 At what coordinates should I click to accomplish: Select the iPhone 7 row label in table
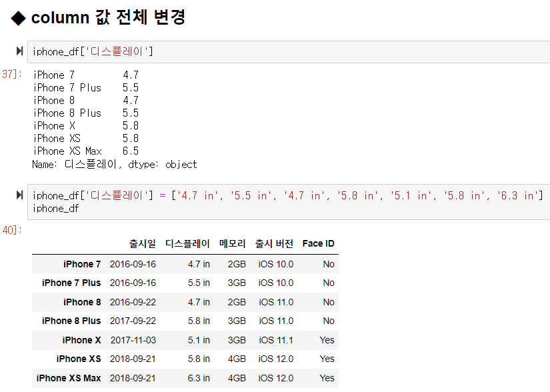click(x=82, y=264)
